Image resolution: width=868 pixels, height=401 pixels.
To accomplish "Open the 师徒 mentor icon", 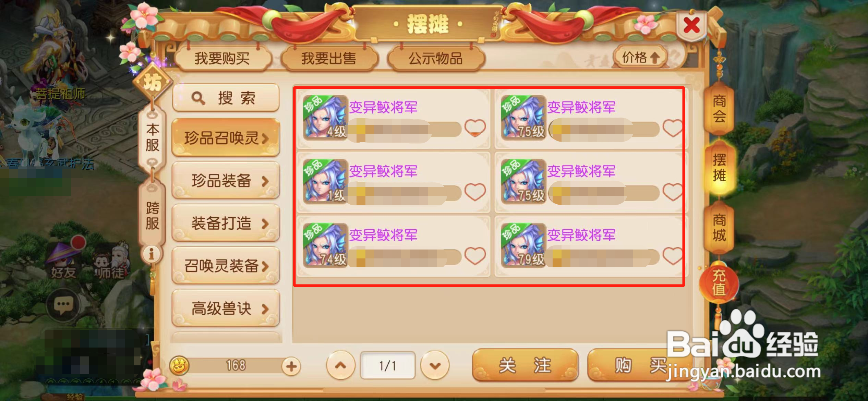I will (x=110, y=260).
